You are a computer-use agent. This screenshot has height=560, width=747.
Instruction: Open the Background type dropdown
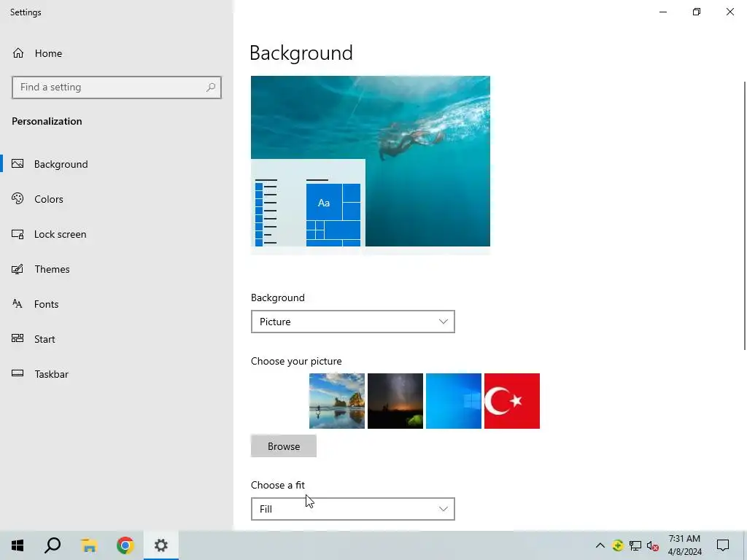coord(352,322)
